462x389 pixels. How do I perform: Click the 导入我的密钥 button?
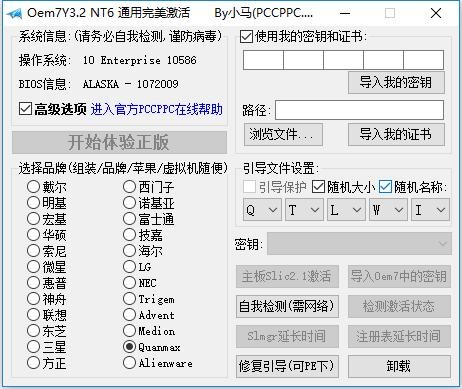click(x=396, y=83)
